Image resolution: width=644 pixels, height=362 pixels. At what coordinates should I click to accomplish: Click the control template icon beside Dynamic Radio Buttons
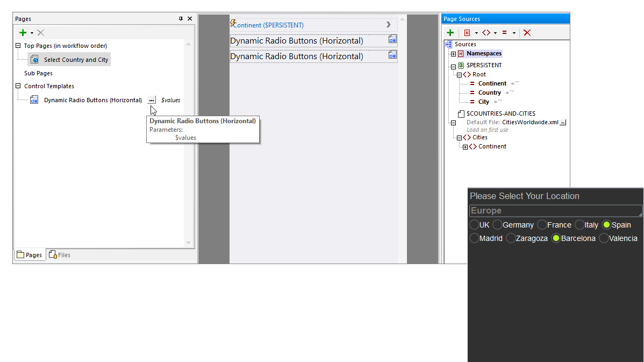coord(33,100)
